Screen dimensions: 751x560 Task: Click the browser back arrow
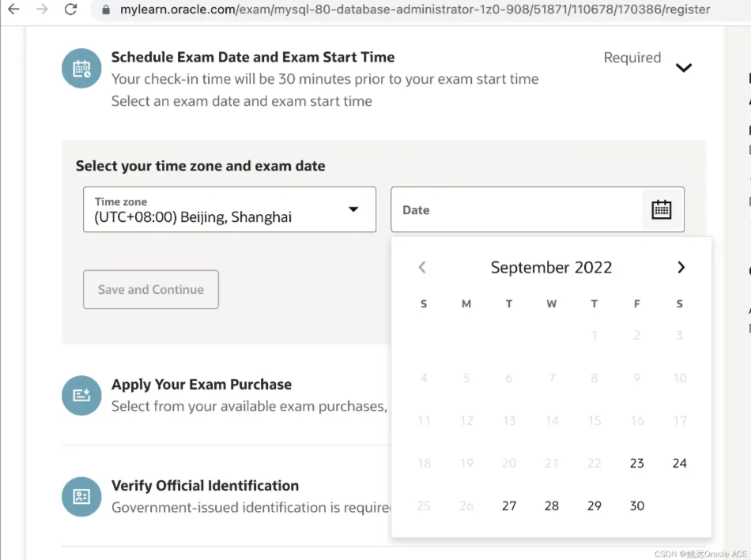click(x=13, y=9)
